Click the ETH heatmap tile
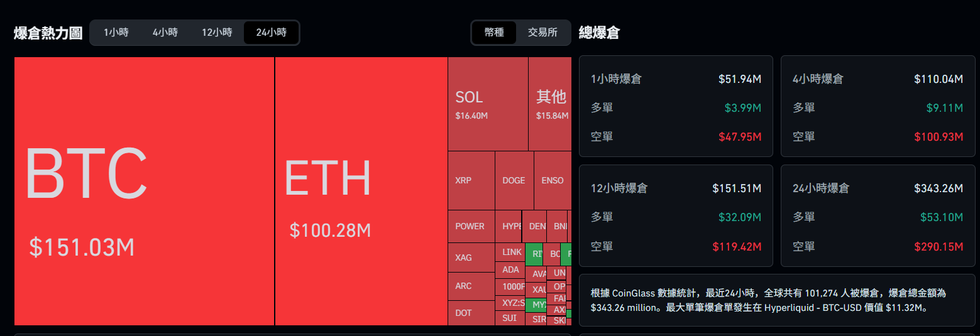 [x=361, y=191]
